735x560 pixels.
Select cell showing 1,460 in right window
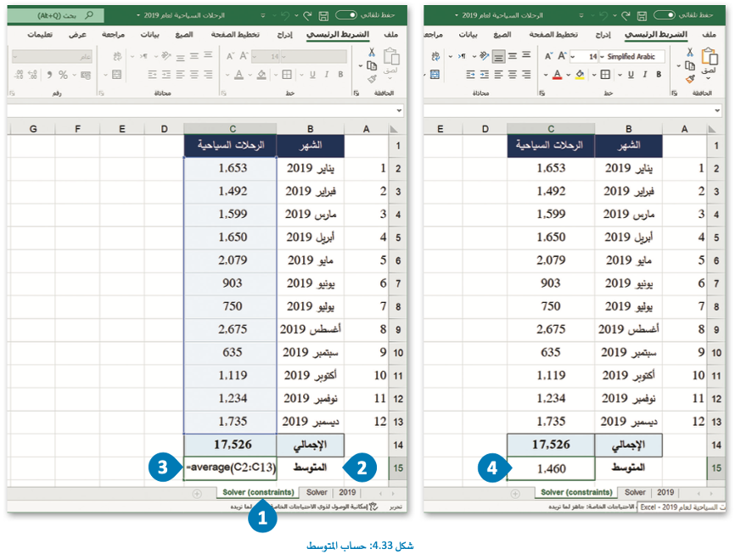pyautogui.click(x=551, y=468)
